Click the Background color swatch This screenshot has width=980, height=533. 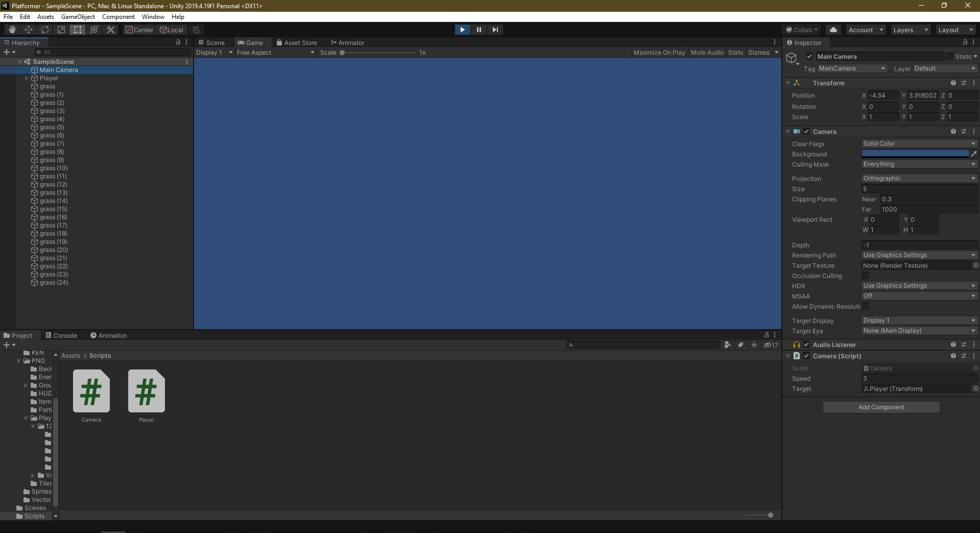[x=915, y=153]
